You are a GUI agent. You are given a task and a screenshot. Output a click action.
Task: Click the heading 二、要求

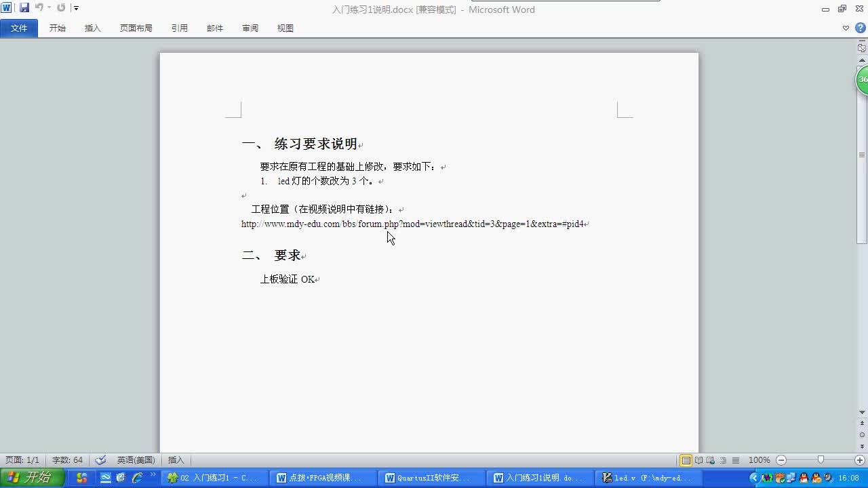pos(271,256)
